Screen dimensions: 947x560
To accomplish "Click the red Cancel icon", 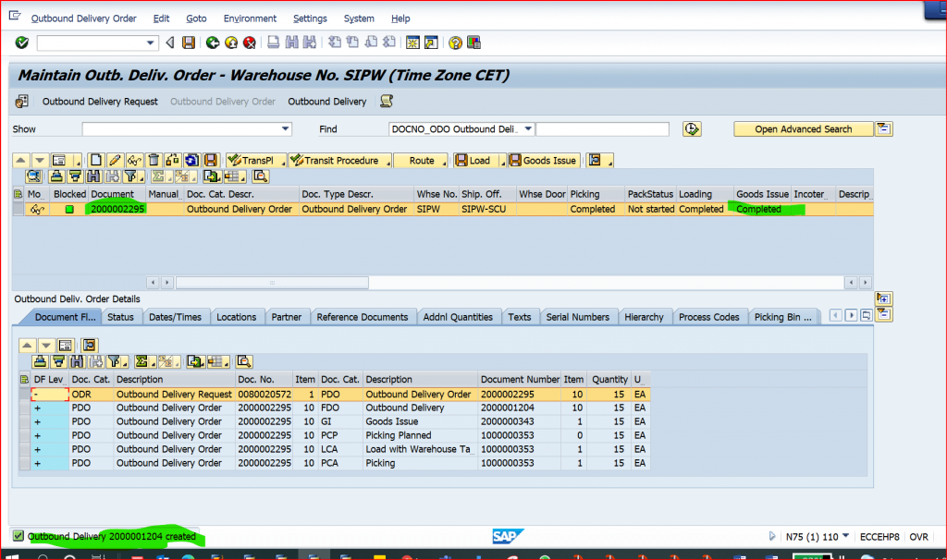I will point(250,43).
